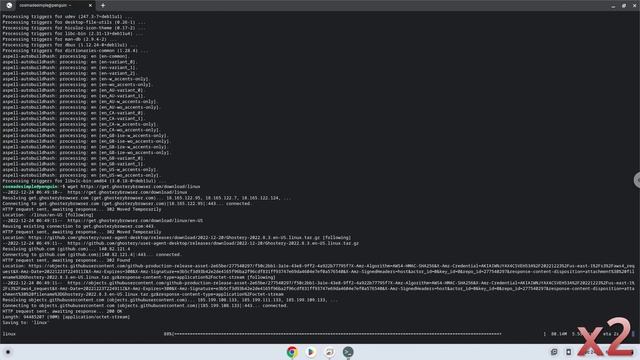The height and width of the screenshot is (360, 640).
Task: Click the "Length: ... [application/octet-stream]" line
Action: click(66, 317)
